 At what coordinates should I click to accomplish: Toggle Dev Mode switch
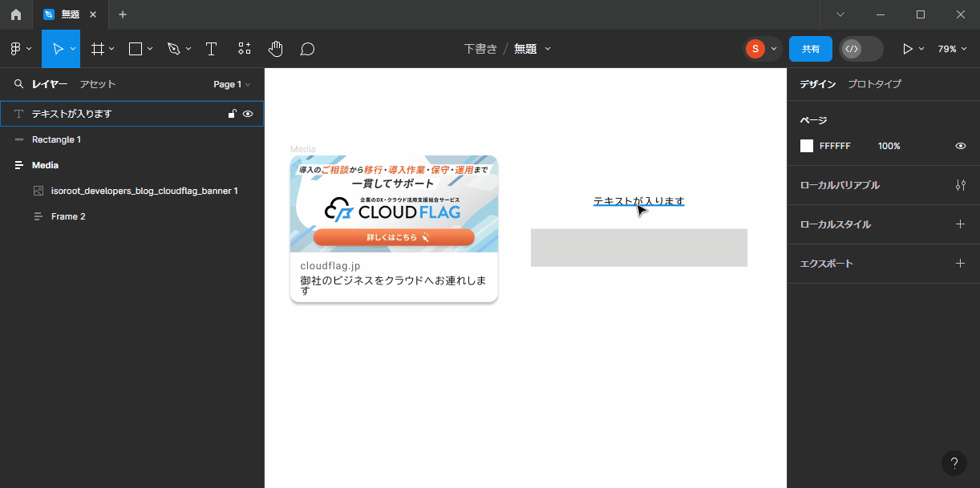861,49
